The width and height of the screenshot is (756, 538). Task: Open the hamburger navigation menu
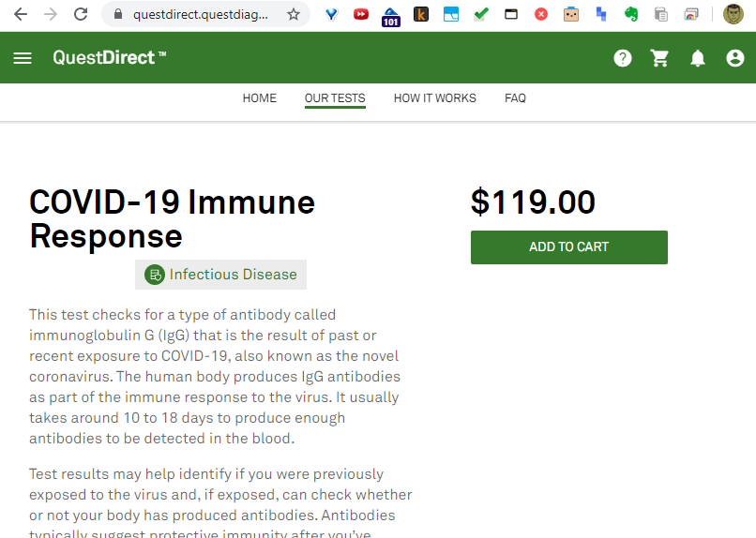coord(23,58)
